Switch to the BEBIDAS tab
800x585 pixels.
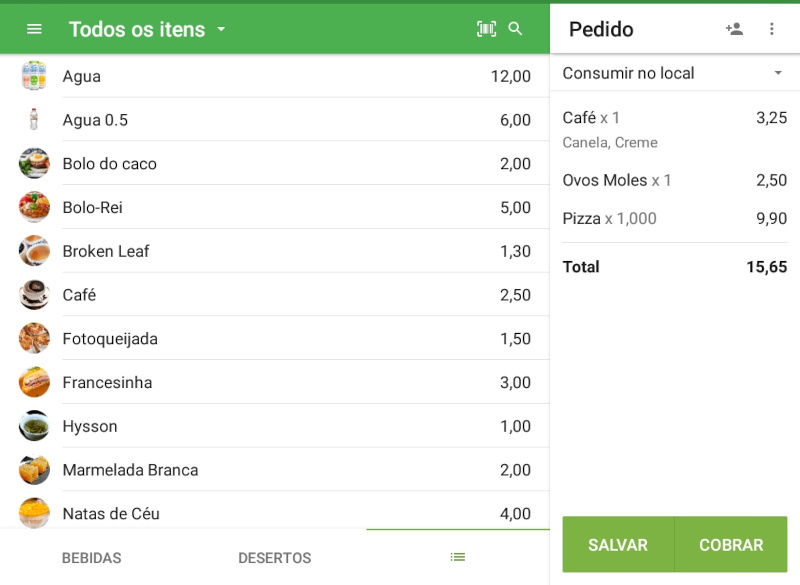[x=91, y=558]
